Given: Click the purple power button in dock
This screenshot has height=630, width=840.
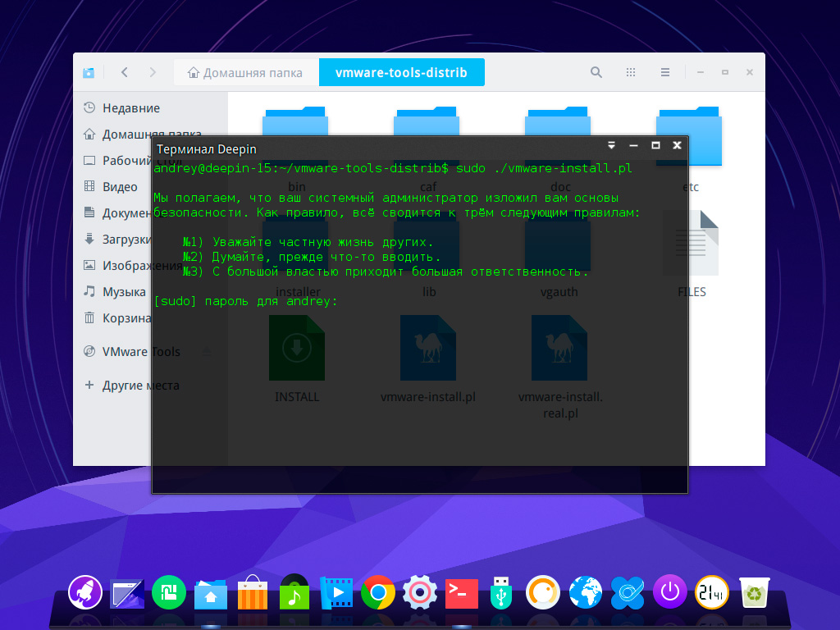Looking at the screenshot, I should [670, 591].
